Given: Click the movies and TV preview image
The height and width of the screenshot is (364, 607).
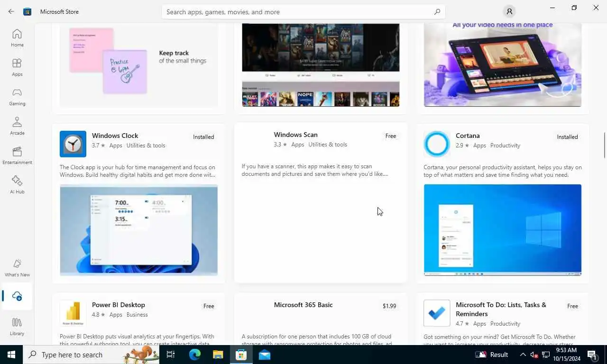Looking at the screenshot, I should click(x=321, y=65).
